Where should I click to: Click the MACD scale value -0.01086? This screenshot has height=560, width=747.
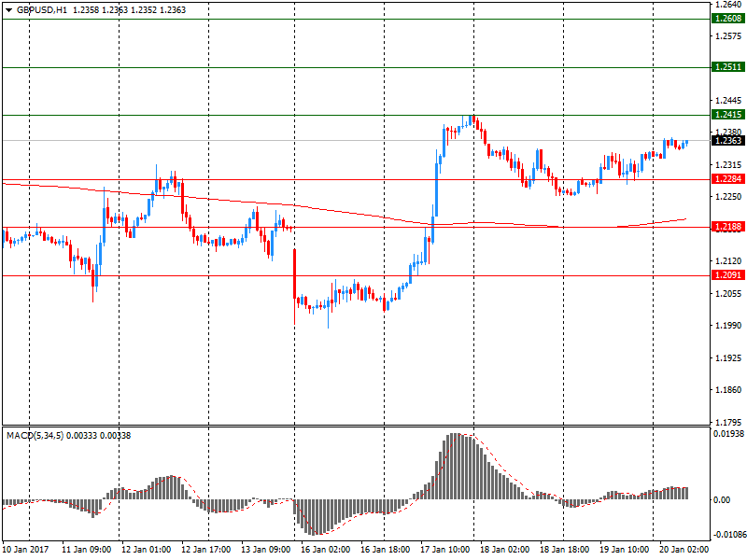(729, 535)
